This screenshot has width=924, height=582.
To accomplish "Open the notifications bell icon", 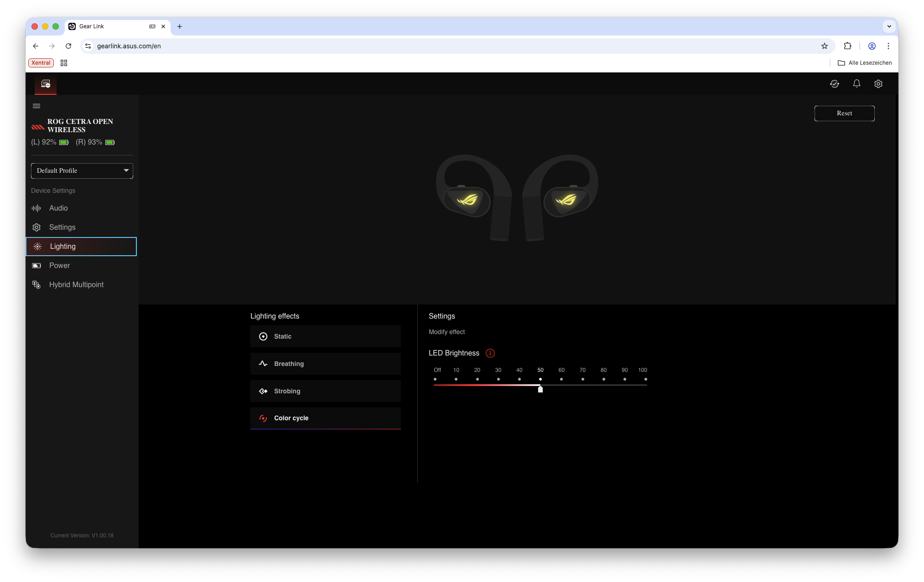I will pos(857,84).
